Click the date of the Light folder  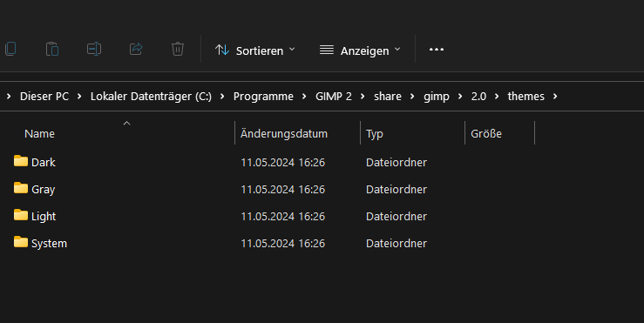click(282, 217)
